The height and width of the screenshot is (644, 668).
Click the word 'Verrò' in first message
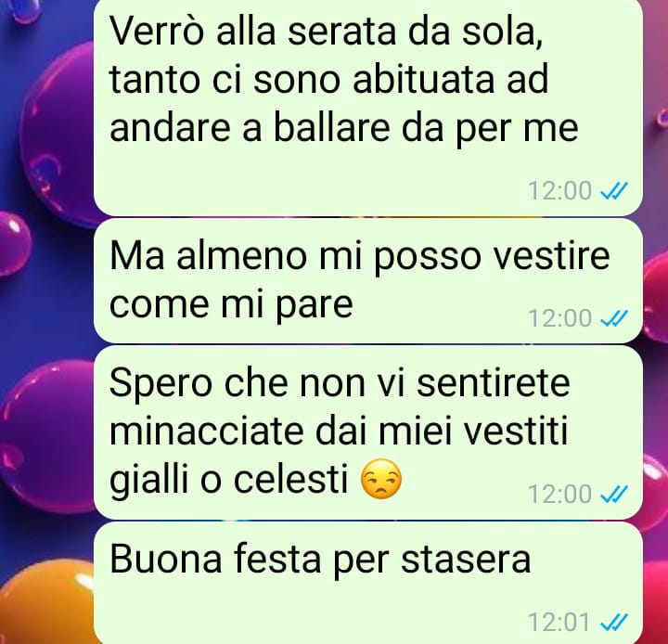[x=157, y=31]
